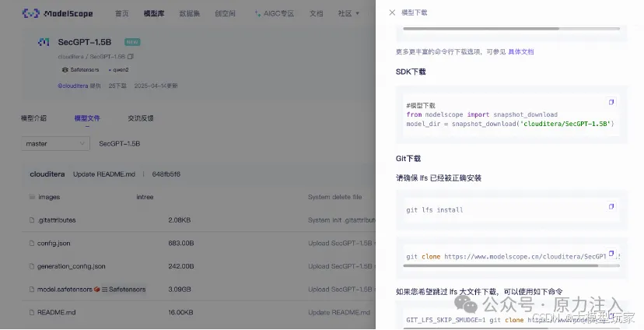
Task: Copy the SDK download Python code
Action: tap(611, 102)
